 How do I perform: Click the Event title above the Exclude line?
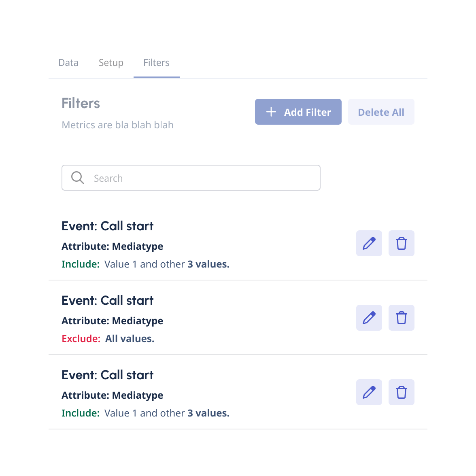point(107,300)
